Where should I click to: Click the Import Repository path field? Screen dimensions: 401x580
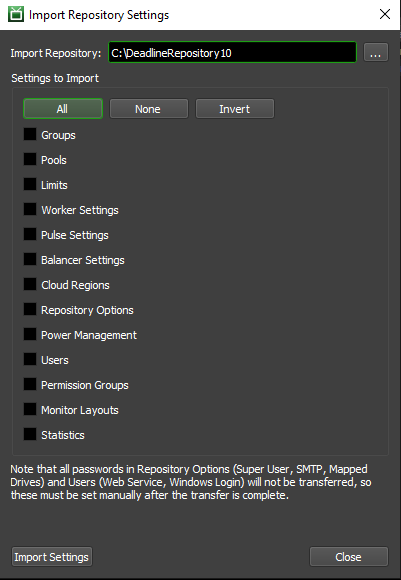point(232,53)
